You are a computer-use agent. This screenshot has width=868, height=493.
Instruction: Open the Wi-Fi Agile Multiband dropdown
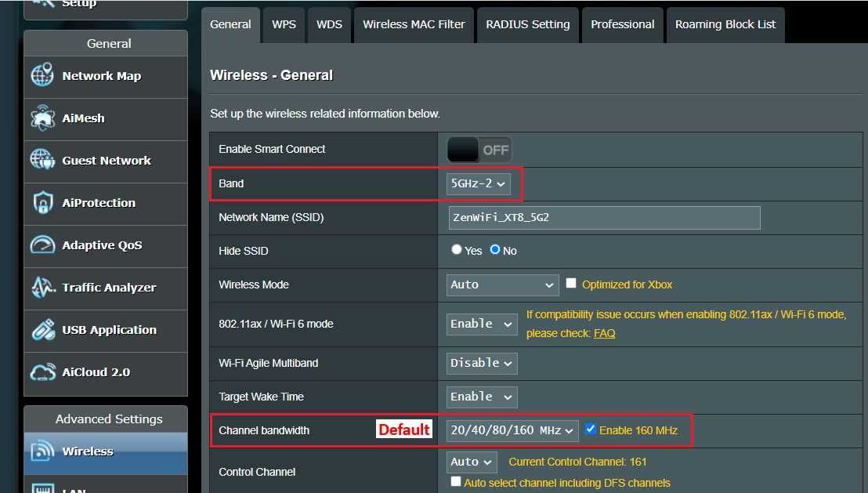pyautogui.click(x=482, y=364)
